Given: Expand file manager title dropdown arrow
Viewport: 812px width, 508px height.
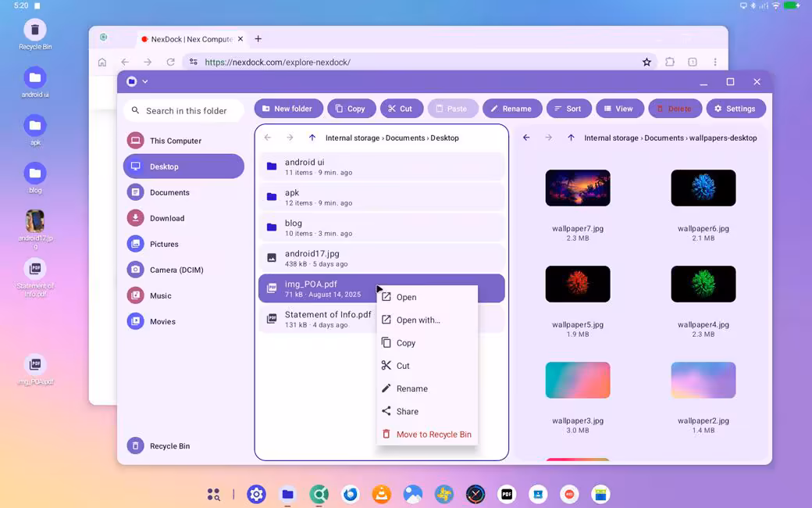Looking at the screenshot, I should [x=145, y=81].
